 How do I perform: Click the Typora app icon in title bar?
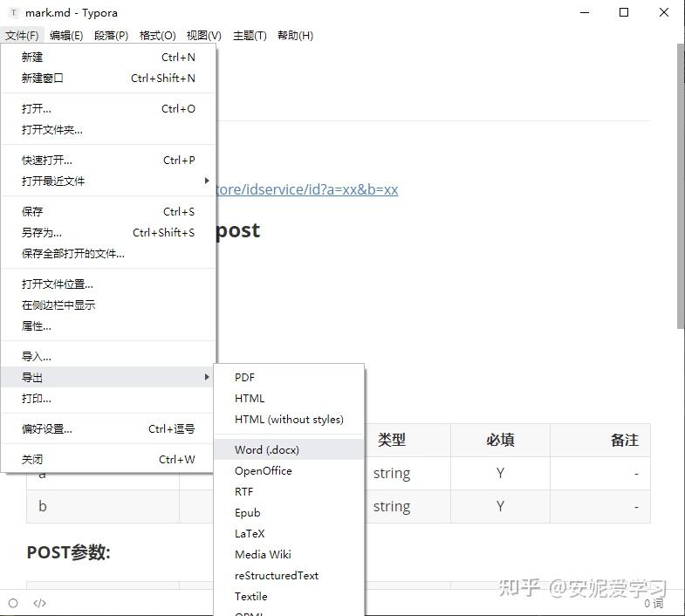click(14, 13)
